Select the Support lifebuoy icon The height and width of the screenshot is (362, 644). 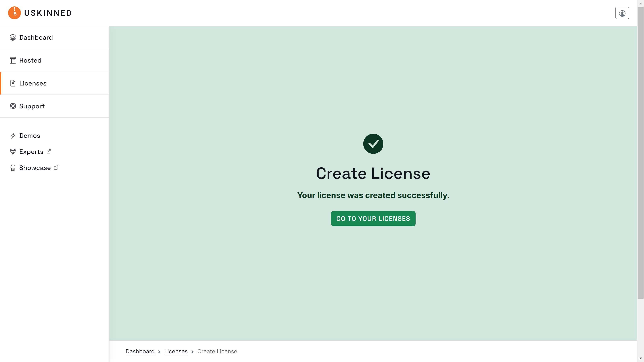(x=13, y=106)
